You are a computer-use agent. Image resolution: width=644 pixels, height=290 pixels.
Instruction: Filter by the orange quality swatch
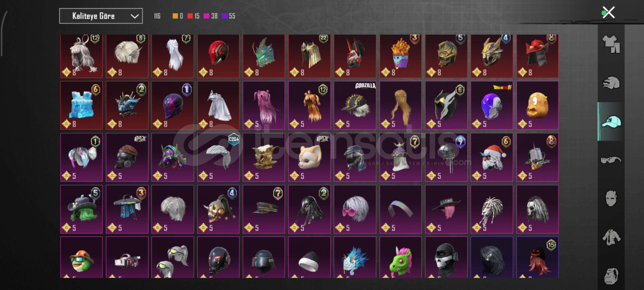pos(175,16)
